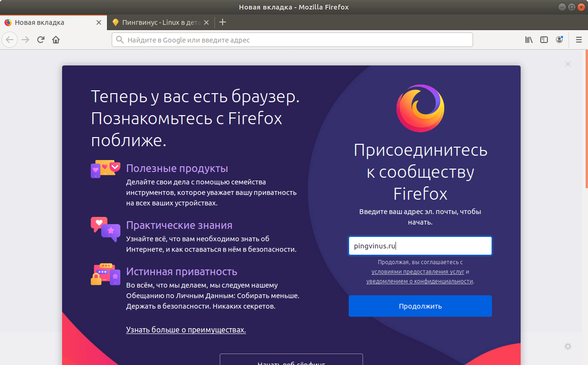Click the Forward navigation arrow

(26, 40)
